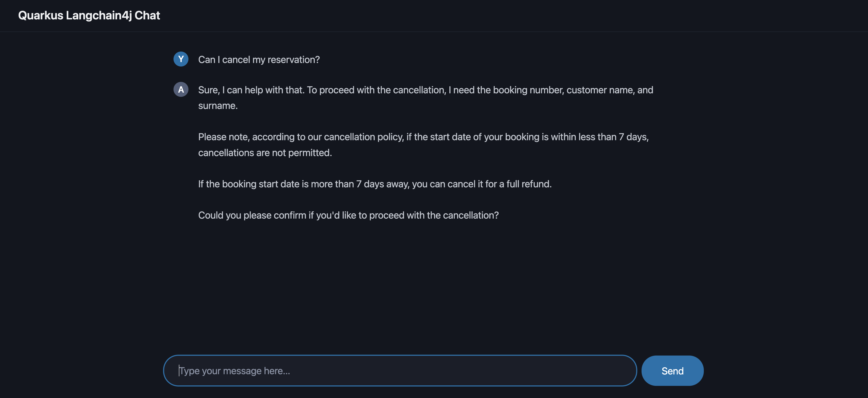Click the "Could you please confirm" question
The height and width of the screenshot is (398, 868).
[348, 215]
